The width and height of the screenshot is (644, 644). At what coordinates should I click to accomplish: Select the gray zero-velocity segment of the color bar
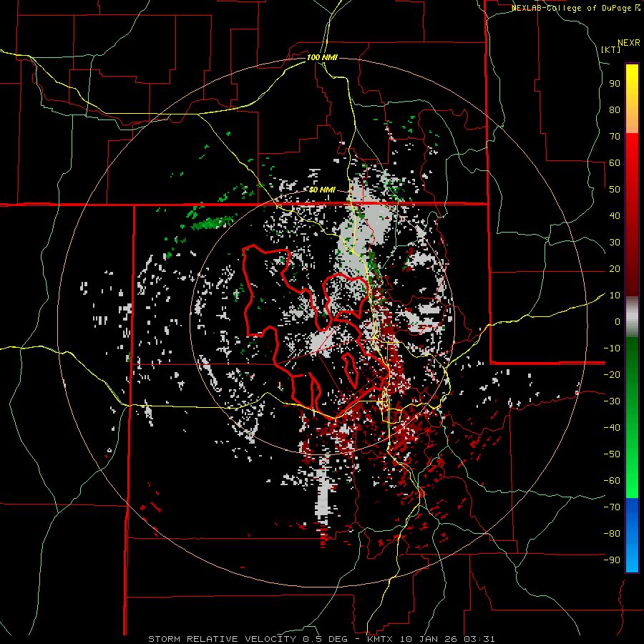click(632, 318)
